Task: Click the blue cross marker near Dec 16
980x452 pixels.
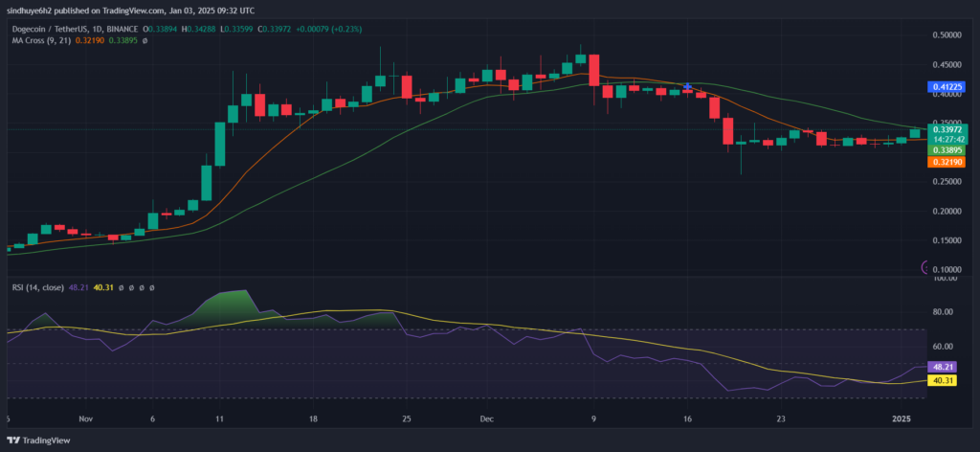Action: point(688,87)
